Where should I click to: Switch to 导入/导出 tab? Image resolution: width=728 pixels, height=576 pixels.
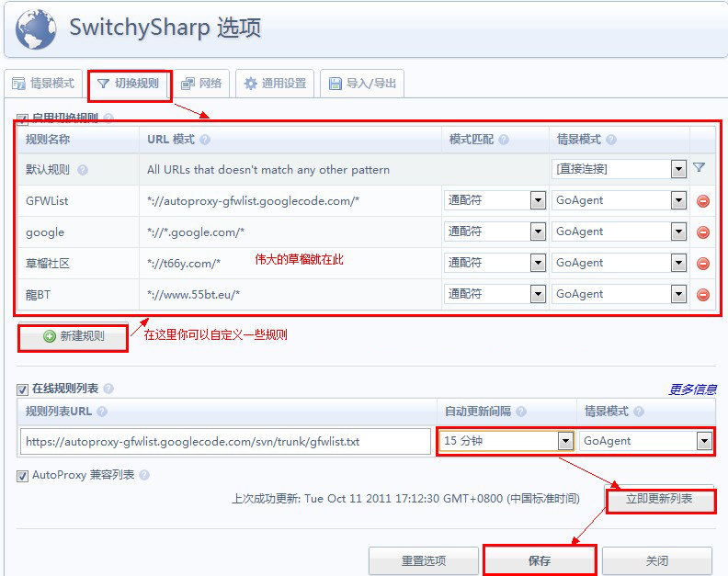(362, 84)
